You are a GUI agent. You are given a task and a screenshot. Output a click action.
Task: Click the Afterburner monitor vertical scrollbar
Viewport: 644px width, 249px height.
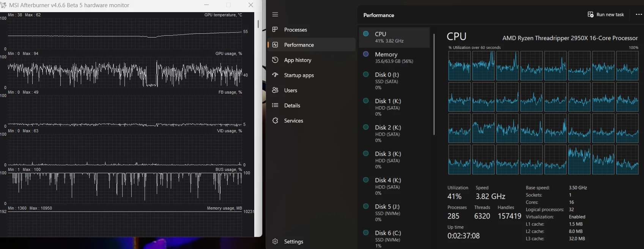(258, 24)
